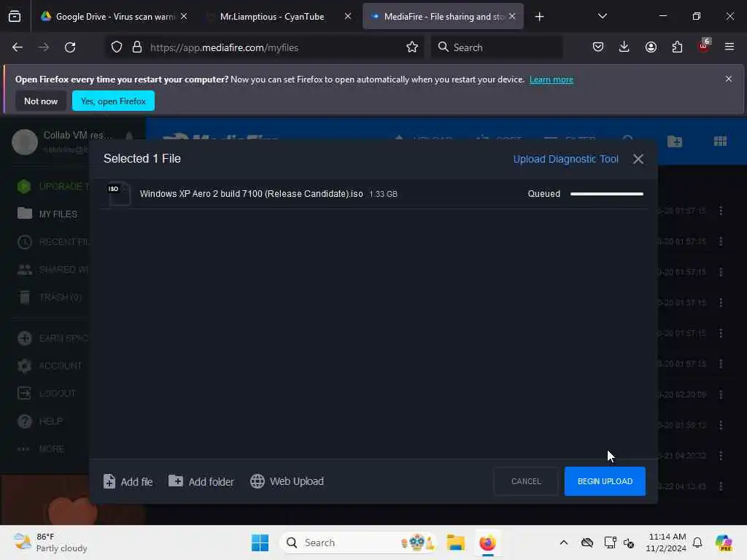Open File Explorer from taskbar
Screen dimensions: 747x560
click(455, 542)
